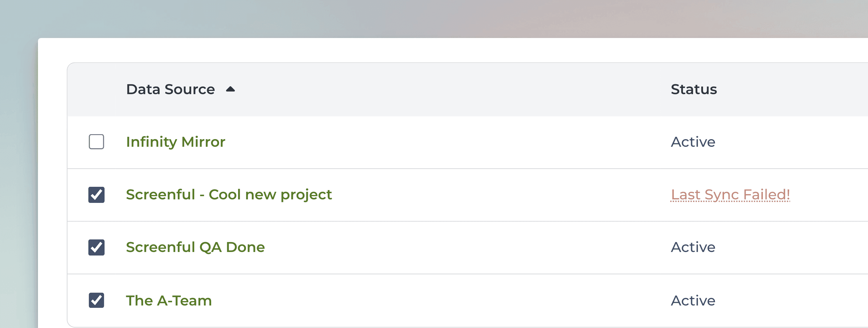The height and width of the screenshot is (328, 868).
Task: Open the Screenful QA Done data source
Action: click(195, 247)
